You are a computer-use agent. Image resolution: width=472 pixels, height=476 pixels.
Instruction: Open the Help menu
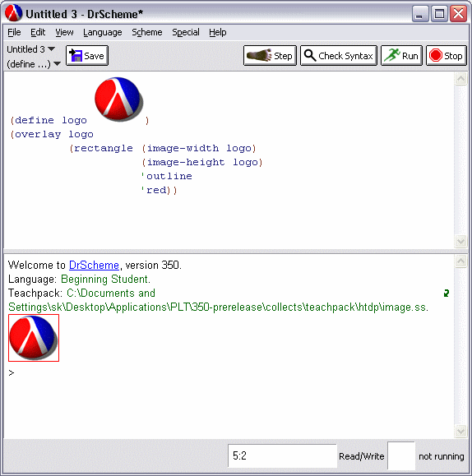pos(217,32)
